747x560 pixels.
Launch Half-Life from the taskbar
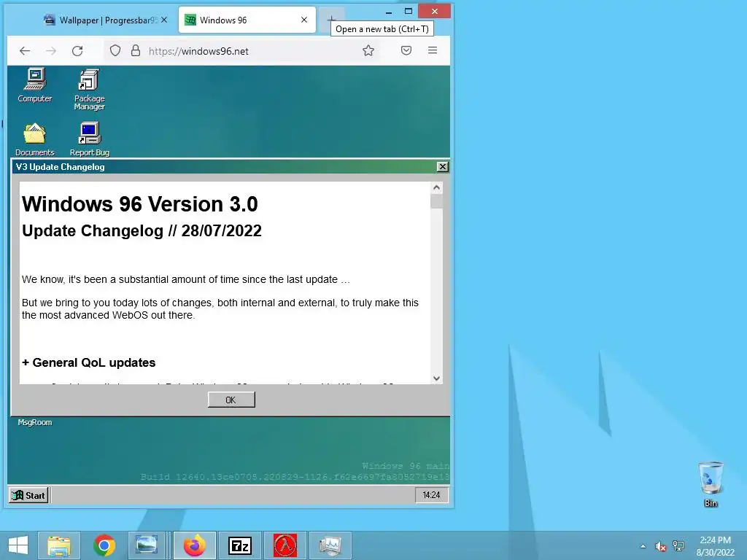(x=285, y=545)
